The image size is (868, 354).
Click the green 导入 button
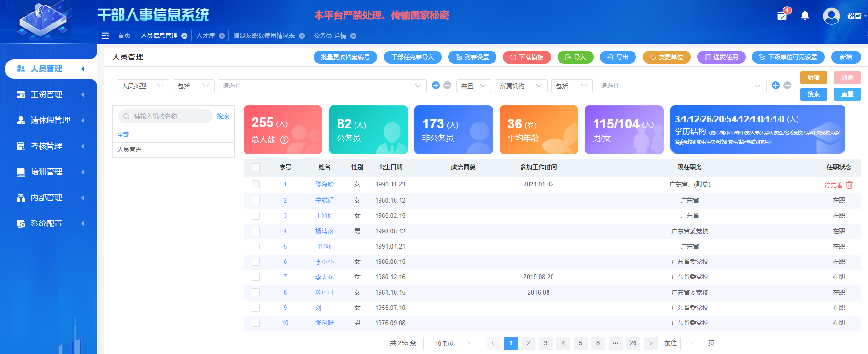(x=576, y=57)
